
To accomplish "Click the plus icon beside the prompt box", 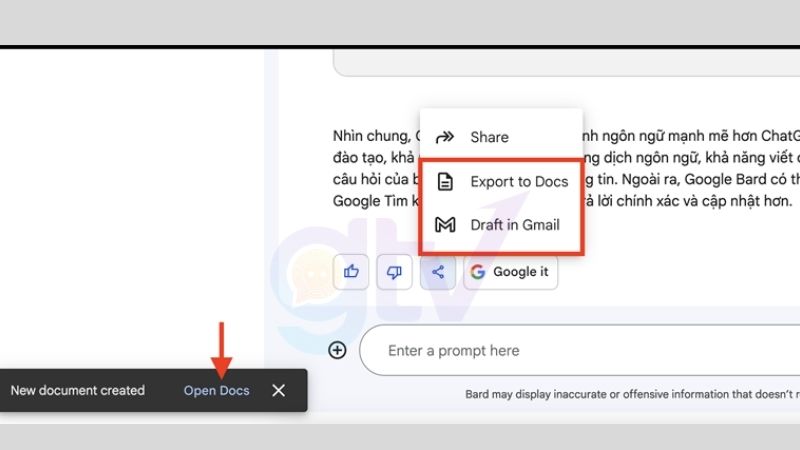I will tap(338, 350).
